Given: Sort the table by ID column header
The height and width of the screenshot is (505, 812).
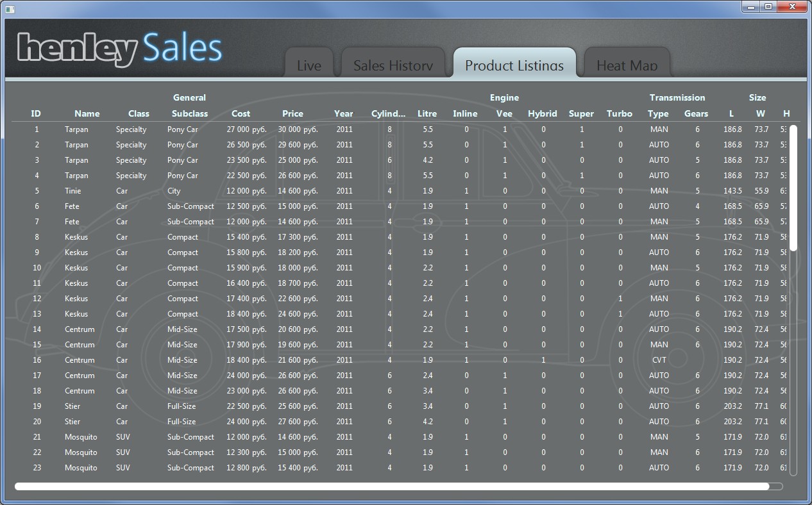Looking at the screenshot, I should tap(36, 113).
